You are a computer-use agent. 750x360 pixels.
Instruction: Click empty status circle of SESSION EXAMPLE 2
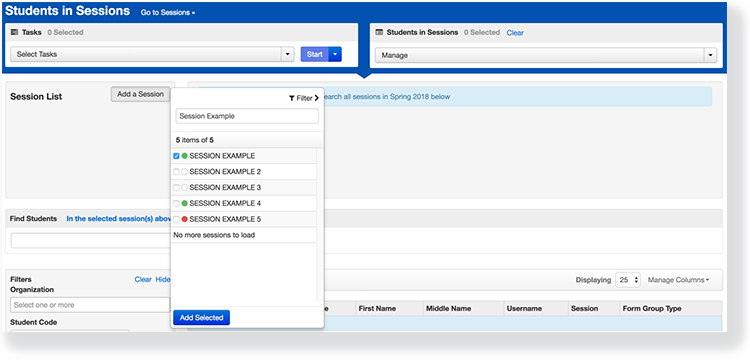click(185, 172)
